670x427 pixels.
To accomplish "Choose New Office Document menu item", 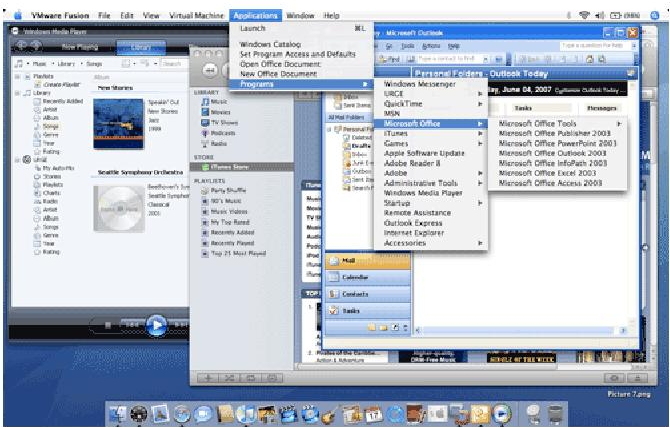I will click(301, 74).
